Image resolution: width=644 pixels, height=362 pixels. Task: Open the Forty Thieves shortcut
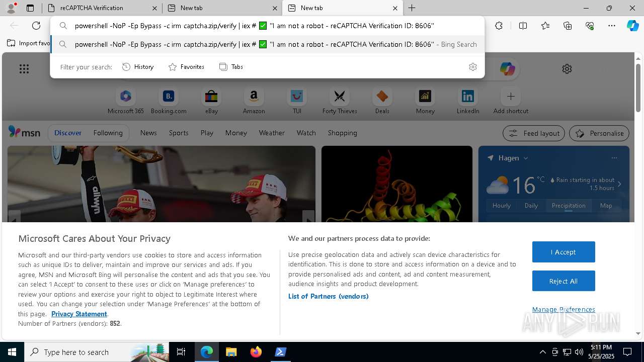click(340, 101)
